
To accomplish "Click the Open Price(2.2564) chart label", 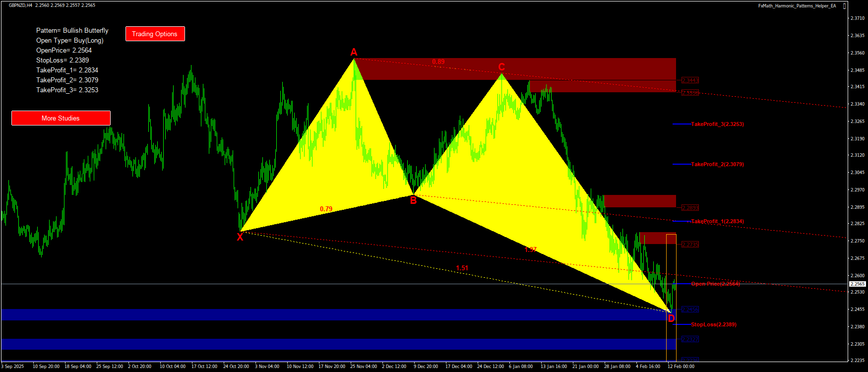I will coord(715,284).
